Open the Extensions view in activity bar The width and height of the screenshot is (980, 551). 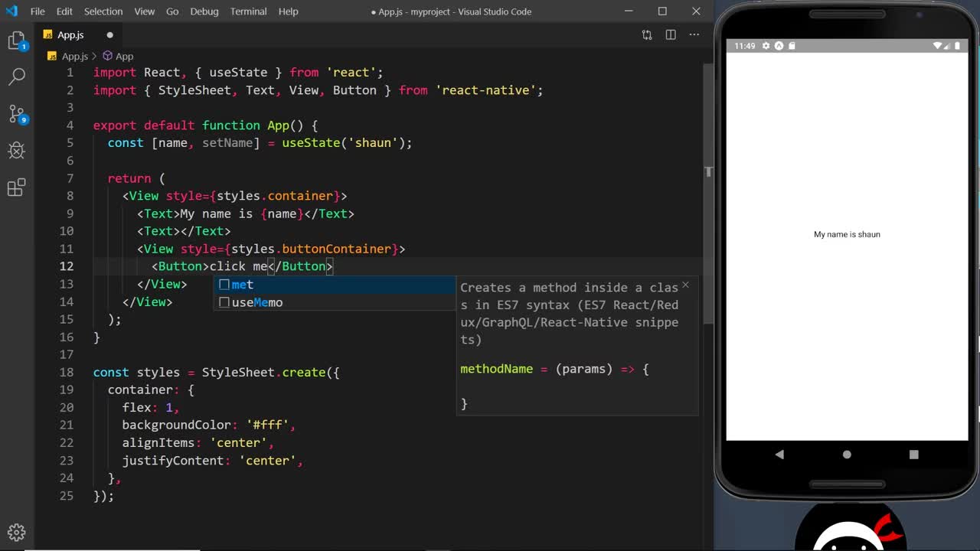pyautogui.click(x=17, y=187)
